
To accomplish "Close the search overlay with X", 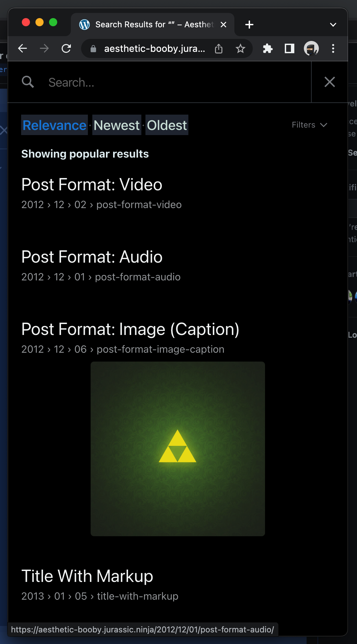I will point(330,82).
